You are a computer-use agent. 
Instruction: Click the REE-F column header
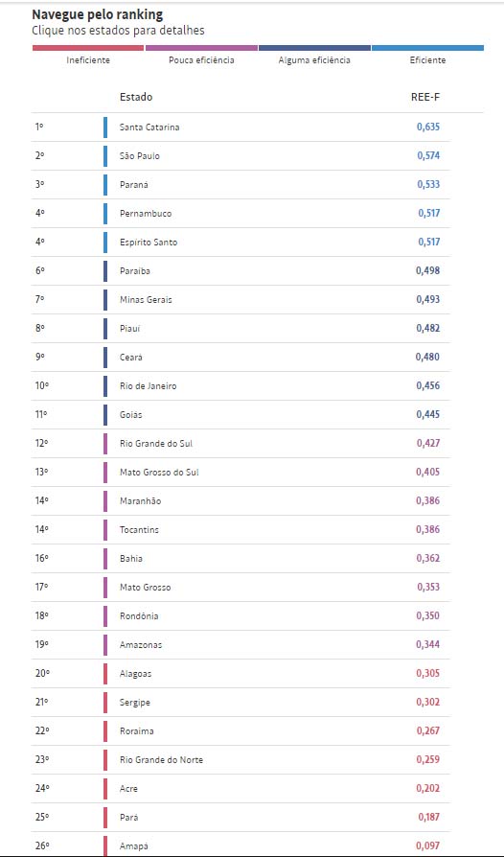425,97
